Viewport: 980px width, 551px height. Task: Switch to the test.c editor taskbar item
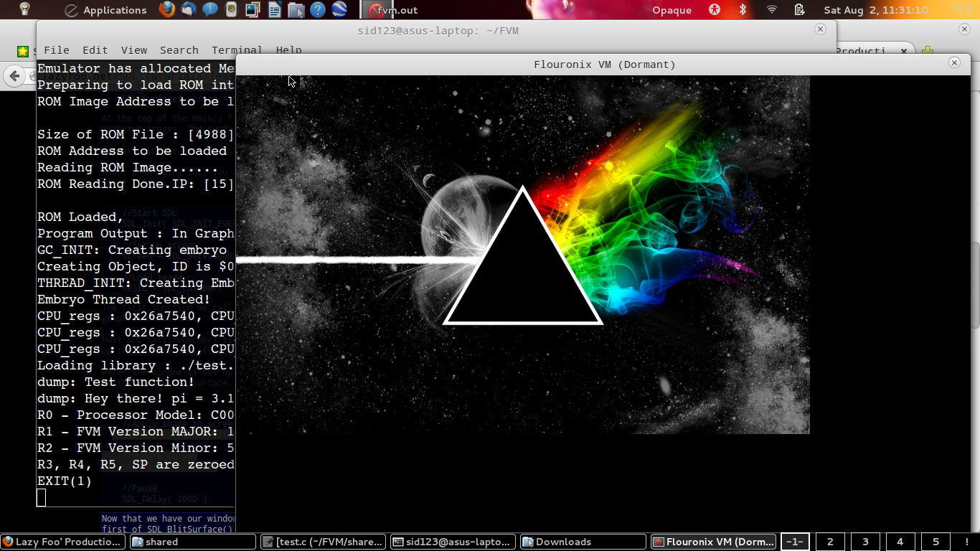point(324,542)
